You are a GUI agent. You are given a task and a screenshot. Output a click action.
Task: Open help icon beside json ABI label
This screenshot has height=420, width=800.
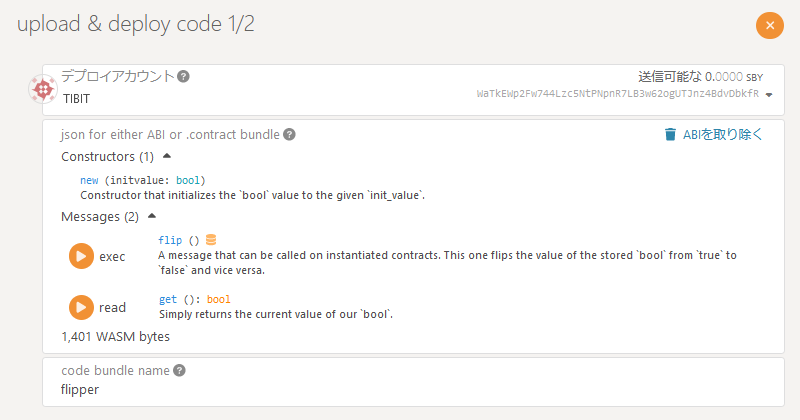click(289, 134)
